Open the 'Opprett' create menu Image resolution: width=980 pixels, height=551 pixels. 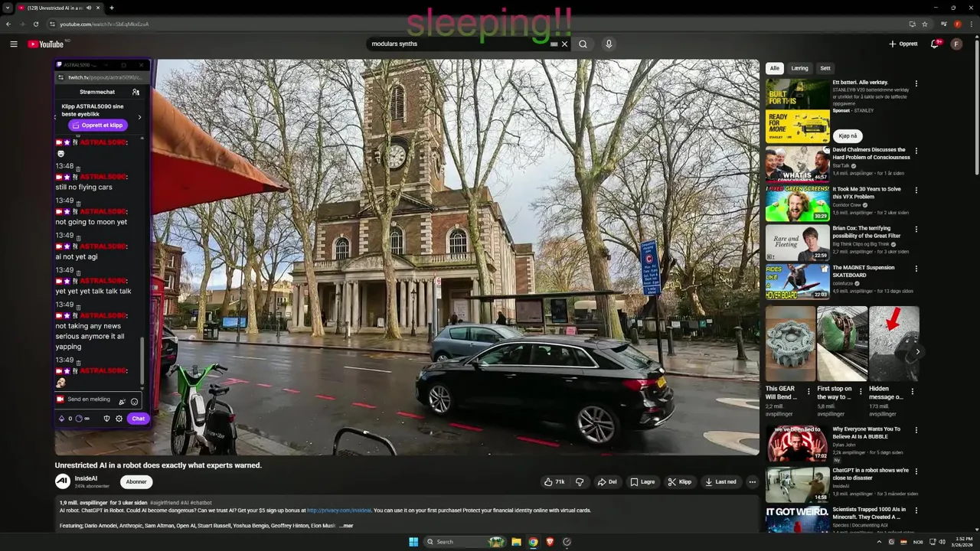pyautogui.click(x=903, y=44)
